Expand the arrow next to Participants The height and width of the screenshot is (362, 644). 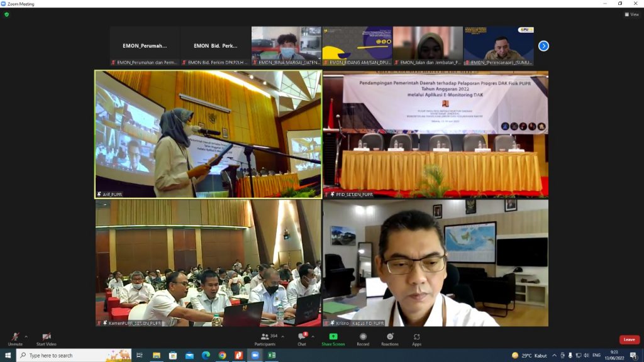(x=283, y=336)
